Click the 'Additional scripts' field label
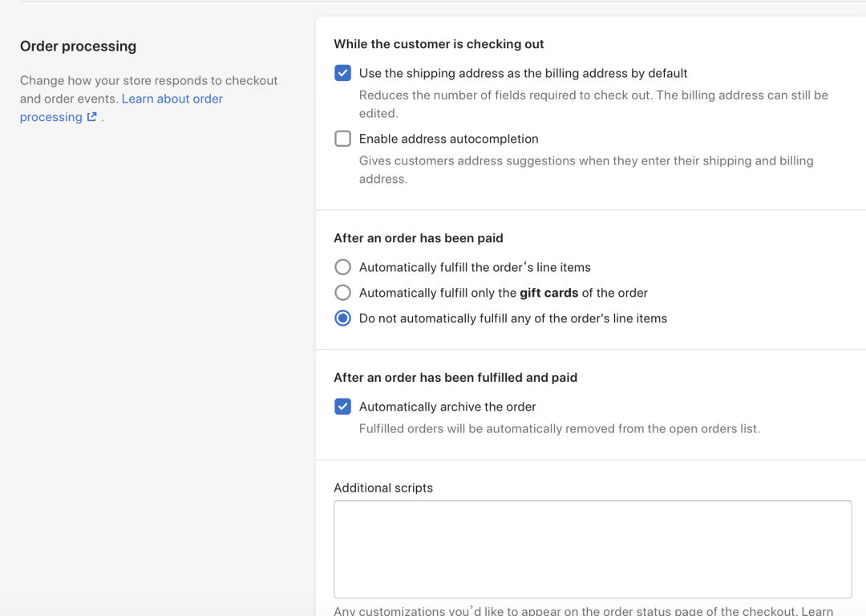Viewport: 866px width, 616px height. point(383,488)
